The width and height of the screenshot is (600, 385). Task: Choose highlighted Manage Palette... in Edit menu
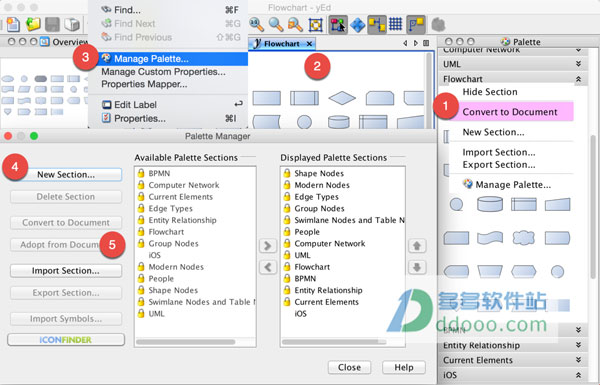(x=168, y=59)
